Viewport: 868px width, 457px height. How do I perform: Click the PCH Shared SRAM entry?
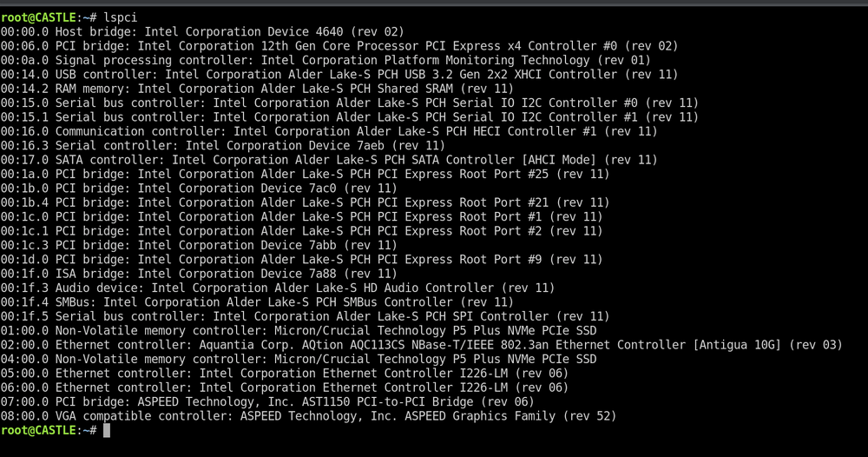257,89
